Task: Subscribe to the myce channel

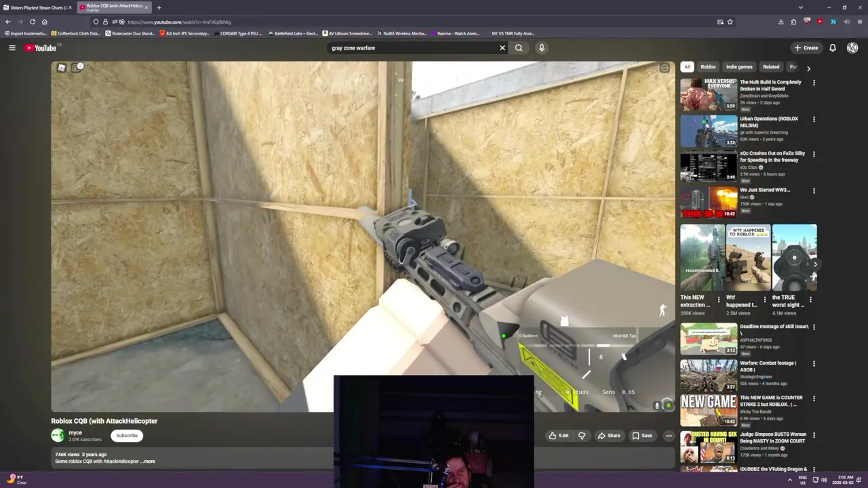Action: click(127, 436)
